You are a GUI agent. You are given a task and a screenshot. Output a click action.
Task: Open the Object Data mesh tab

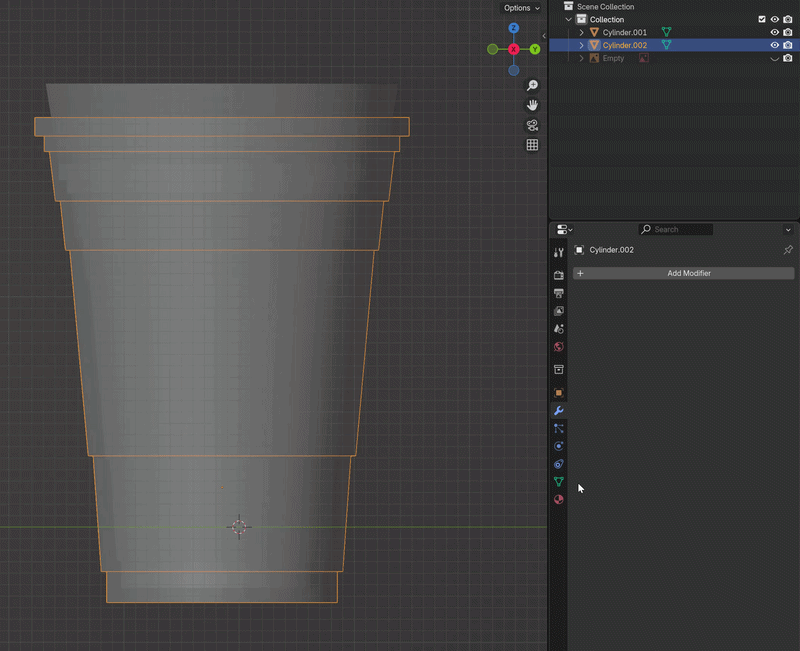click(559, 482)
